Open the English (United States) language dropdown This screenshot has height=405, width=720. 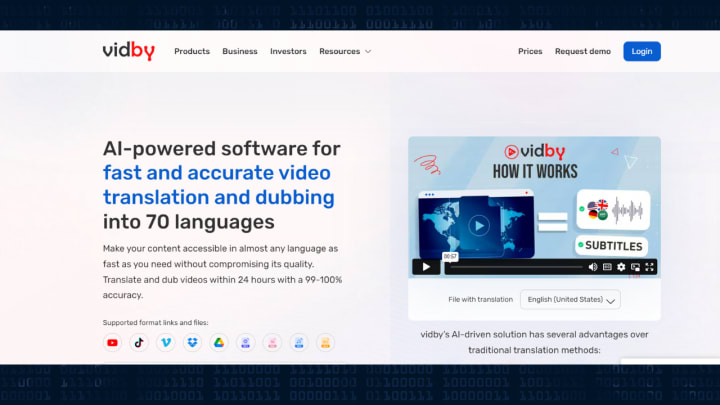coord(570,299)
